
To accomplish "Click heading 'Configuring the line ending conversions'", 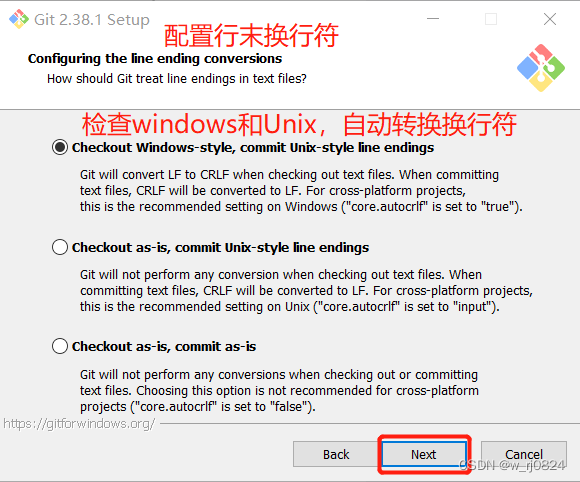I will (x=155, y=59).
